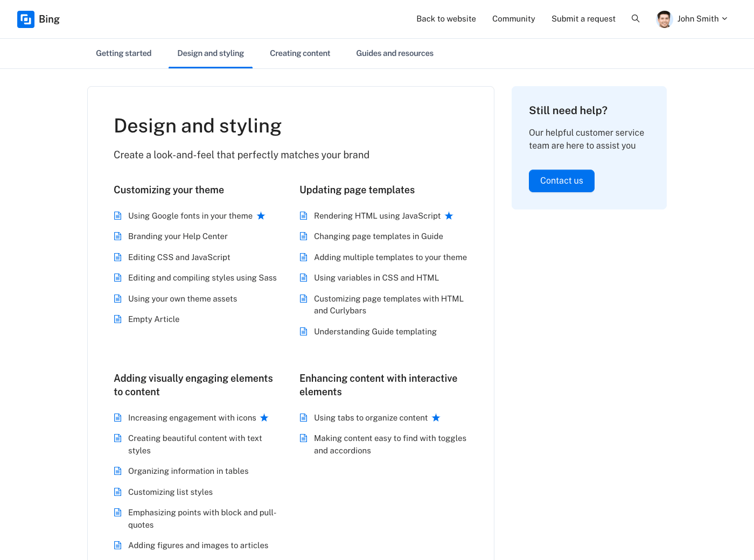Click star next to Using tabs article
The width and height of the screenshot is (754, 560).
point(436,418)
